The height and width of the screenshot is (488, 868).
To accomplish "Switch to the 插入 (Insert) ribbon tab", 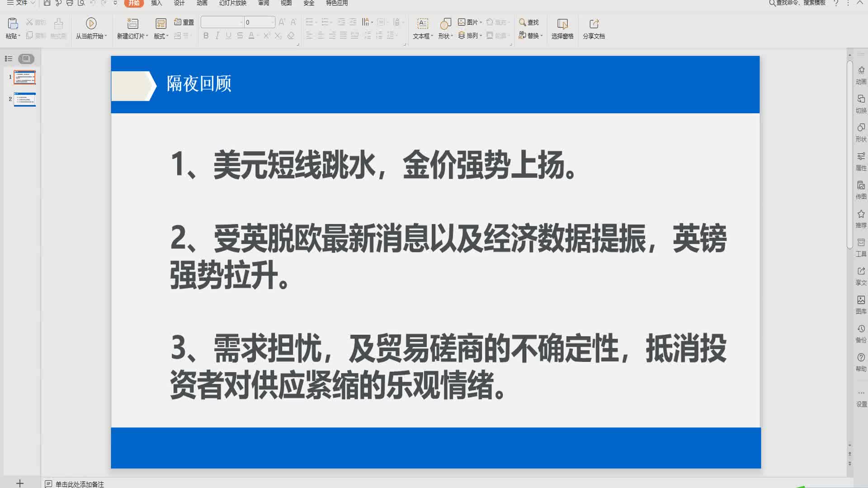I will [x=156, y=4].
